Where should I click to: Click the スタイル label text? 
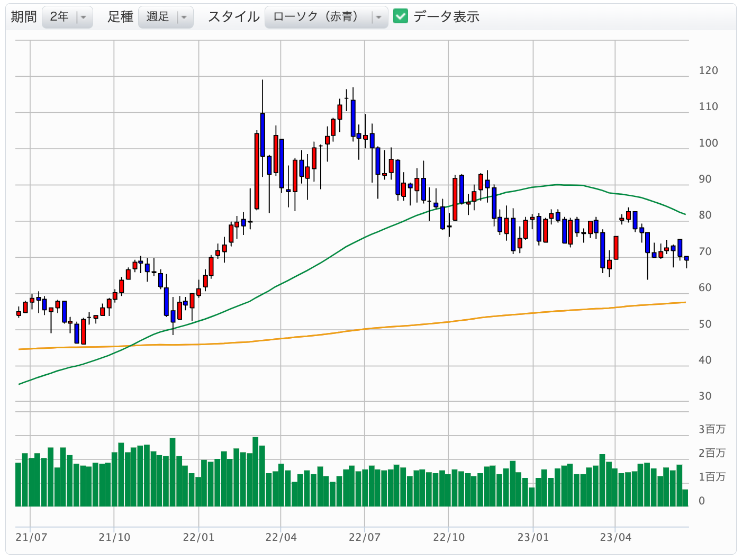point(233,17)
